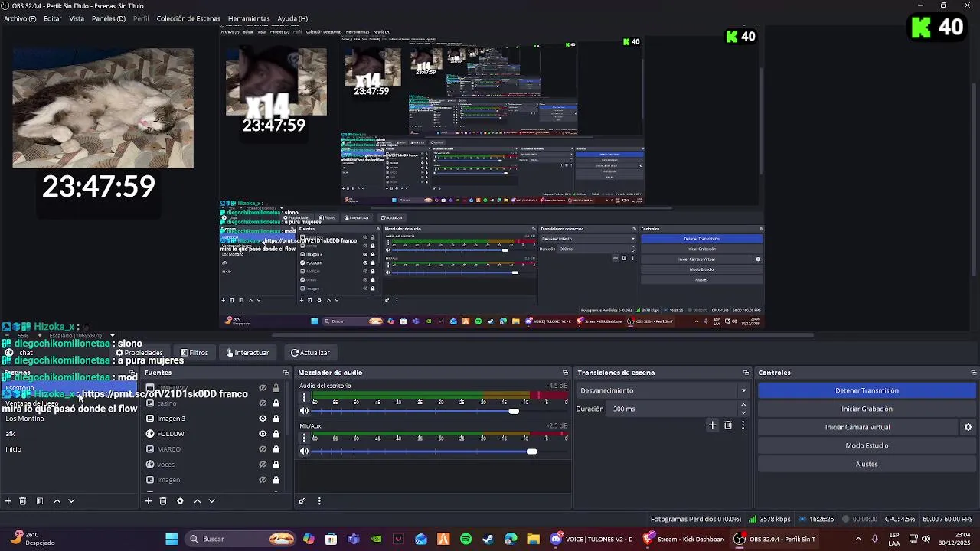
Task: Hide the FOLLOW source
Action: click(x=263, y=434)
